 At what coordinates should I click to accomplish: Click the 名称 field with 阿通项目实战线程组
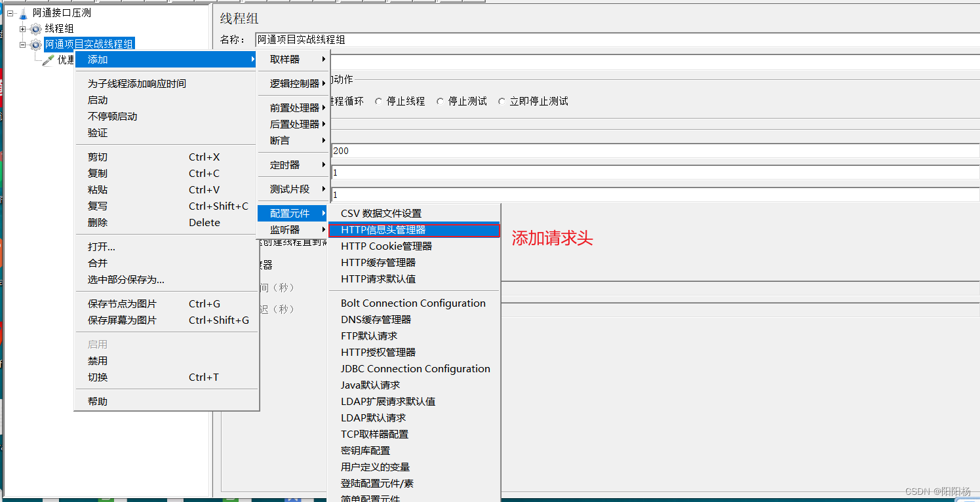tap(617, 40)
